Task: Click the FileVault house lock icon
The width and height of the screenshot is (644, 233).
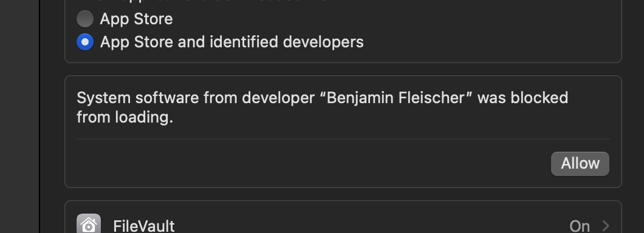Action: (x=89, y=225)
